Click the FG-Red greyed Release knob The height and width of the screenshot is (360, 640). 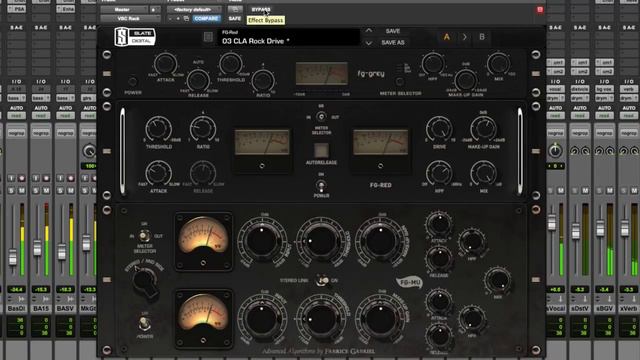[x=203, y=173]
